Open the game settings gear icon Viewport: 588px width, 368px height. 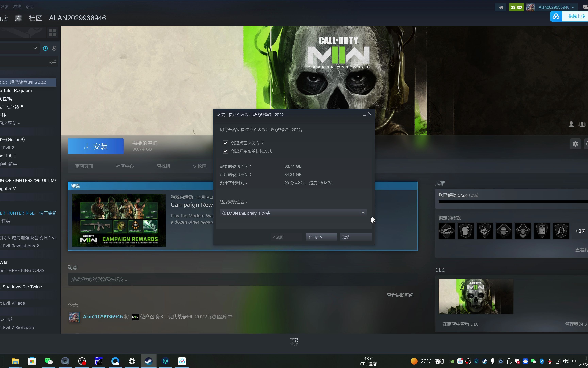point(575,144)
